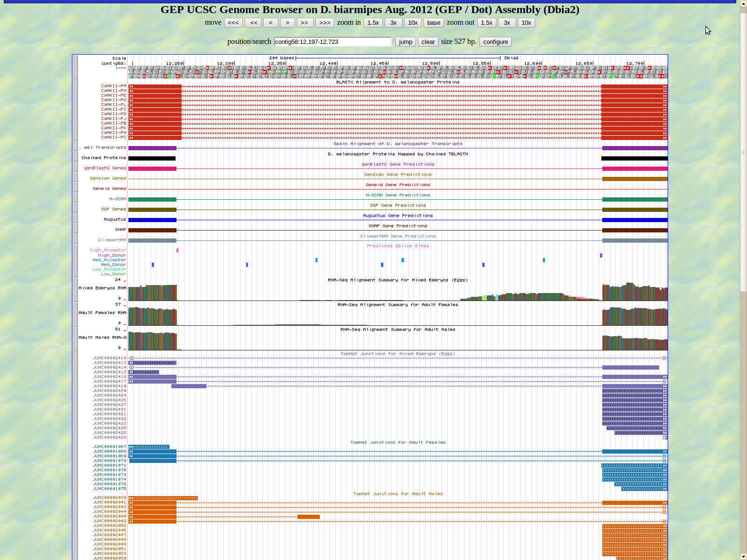Click the Genscan Genes track label

pyautogui.click(x=108, y=178)
